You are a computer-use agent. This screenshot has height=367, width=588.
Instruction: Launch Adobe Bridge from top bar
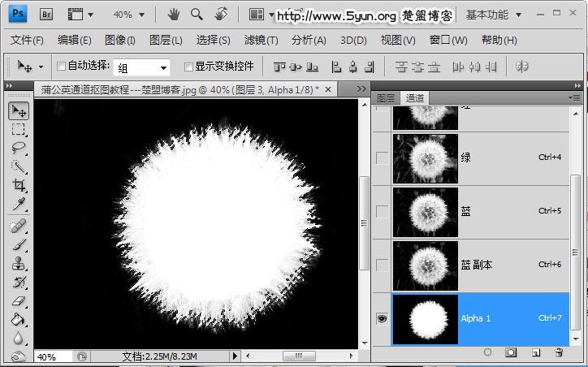pos(47,15)
